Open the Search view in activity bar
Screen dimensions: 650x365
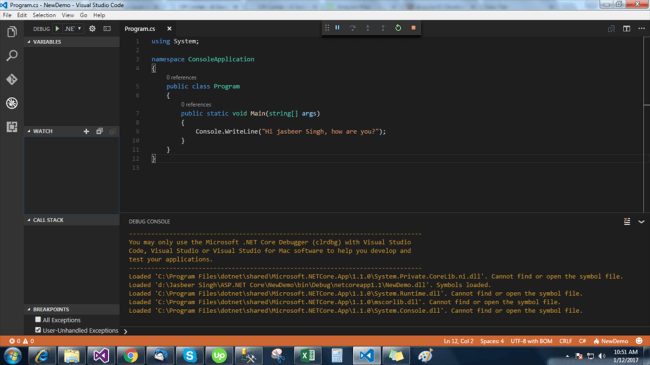pyautogui.click(x=12, y=55)
